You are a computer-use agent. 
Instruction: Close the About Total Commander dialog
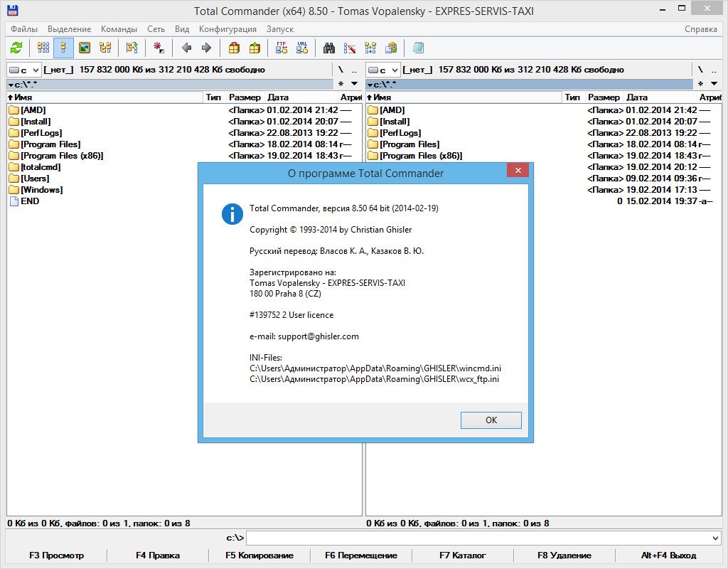click(x=518, y=170)
